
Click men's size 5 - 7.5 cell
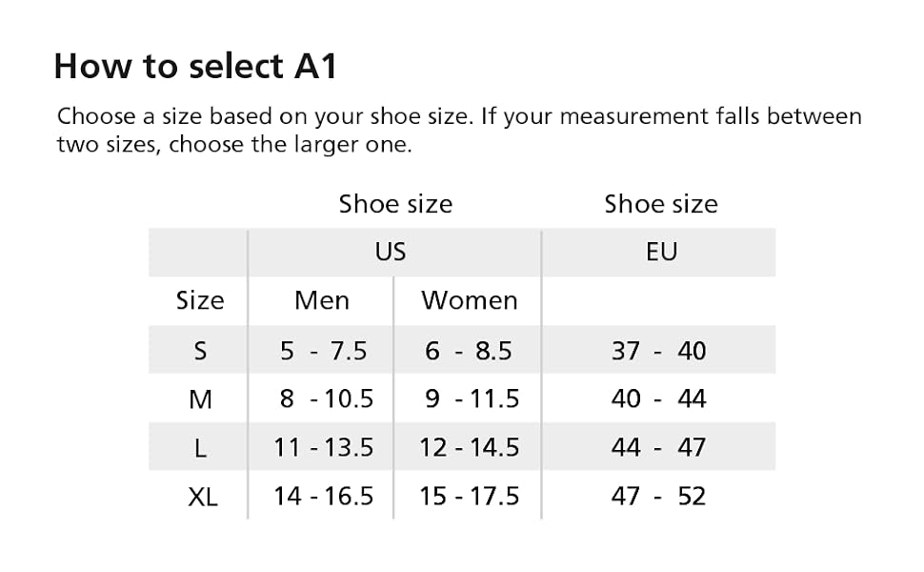coord(323,351)
